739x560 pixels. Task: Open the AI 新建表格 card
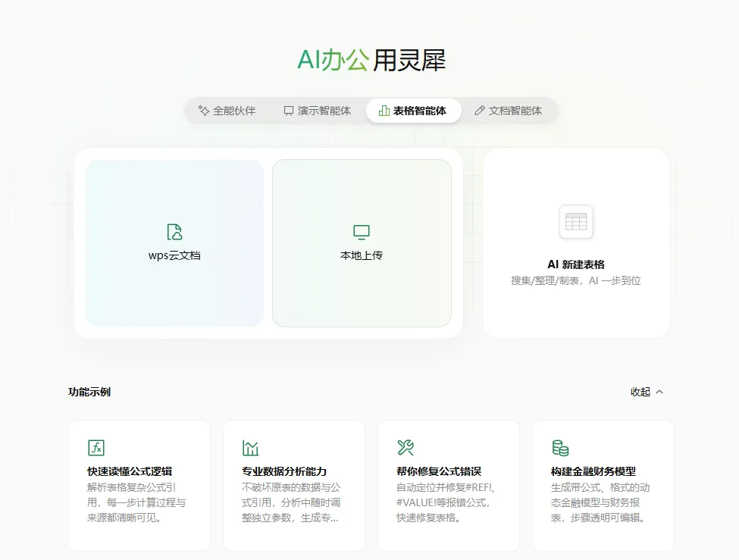576,243
